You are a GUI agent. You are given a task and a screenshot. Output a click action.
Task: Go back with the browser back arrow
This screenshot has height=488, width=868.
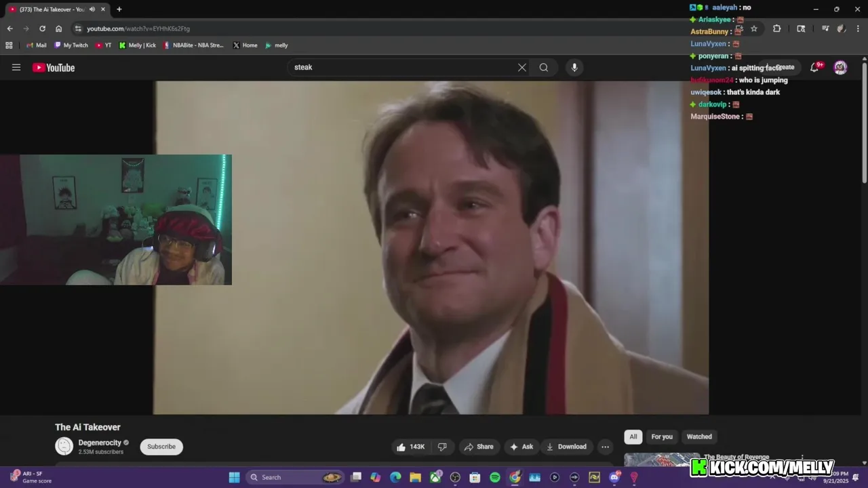[x=9, y=28]
